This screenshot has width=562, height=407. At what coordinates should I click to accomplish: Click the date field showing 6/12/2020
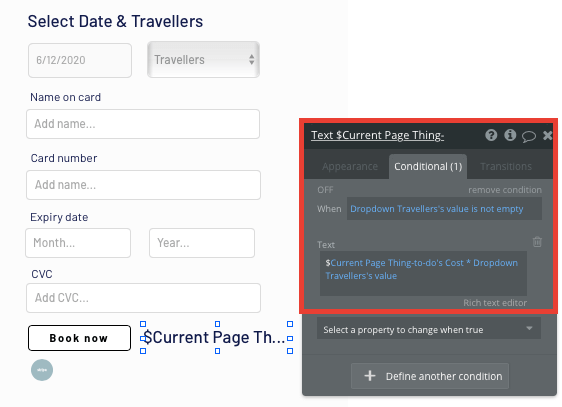click(x=80, y=60)
